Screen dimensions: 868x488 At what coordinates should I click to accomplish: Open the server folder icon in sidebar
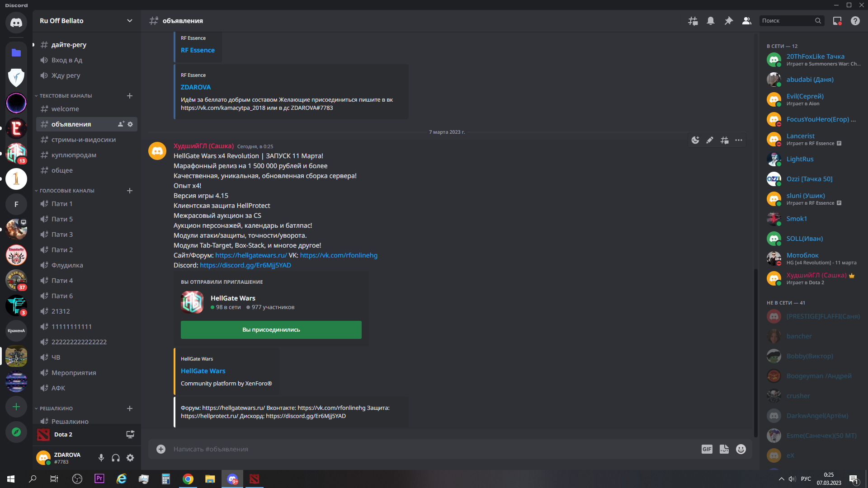[x=16, y=53]
